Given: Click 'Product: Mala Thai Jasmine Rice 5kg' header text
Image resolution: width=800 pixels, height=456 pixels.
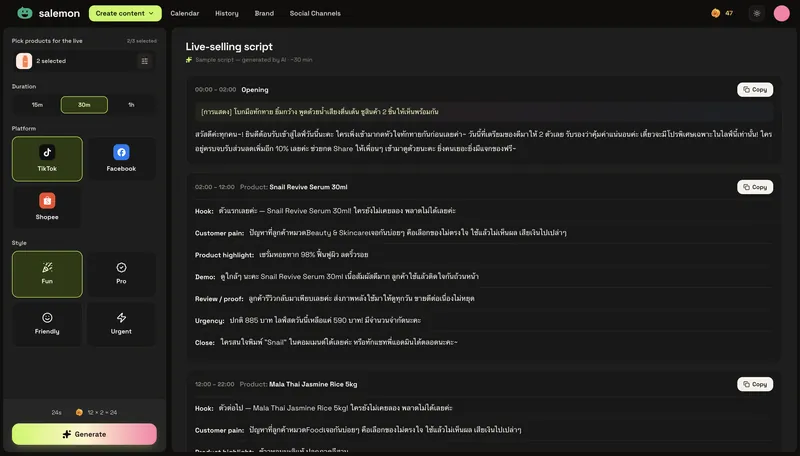Looking at the screenshot, I should pos(298,384).
